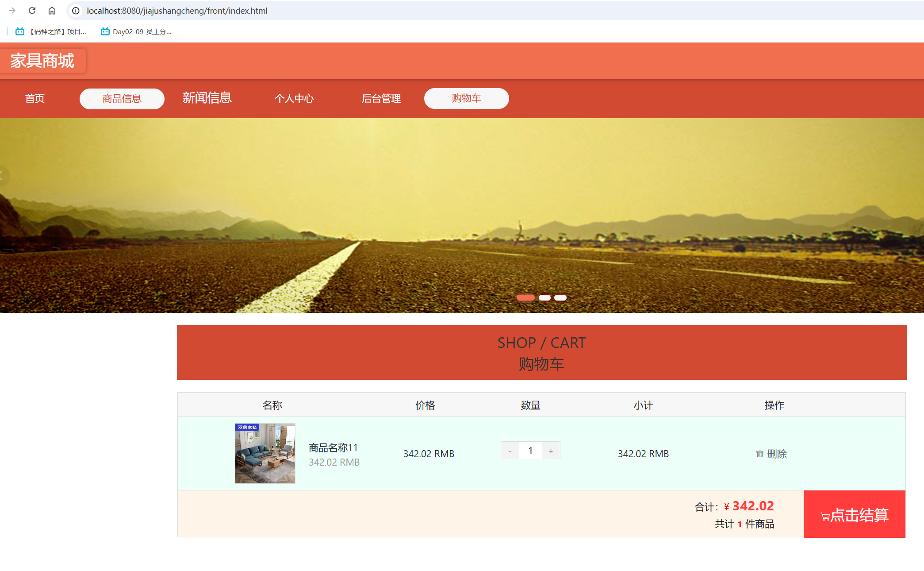This screenshot has height=571, width=924.
Task: Select the second carousel indicator dot
Action: 544,297
